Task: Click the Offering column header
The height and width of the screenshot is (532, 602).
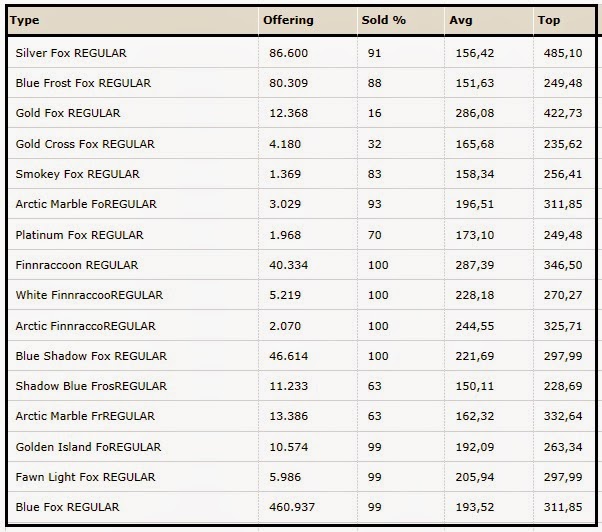Action: [288, 20]
